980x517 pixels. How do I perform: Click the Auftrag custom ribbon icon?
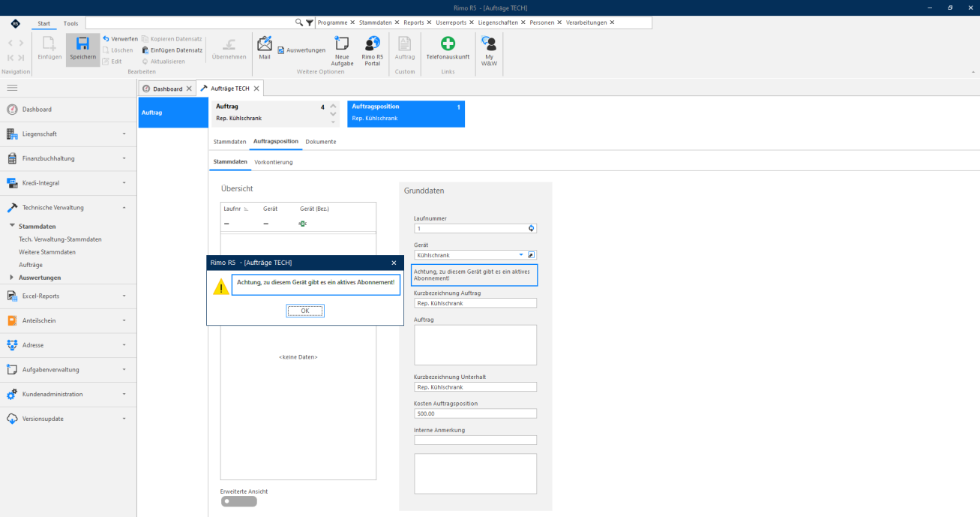click(405, 44)
